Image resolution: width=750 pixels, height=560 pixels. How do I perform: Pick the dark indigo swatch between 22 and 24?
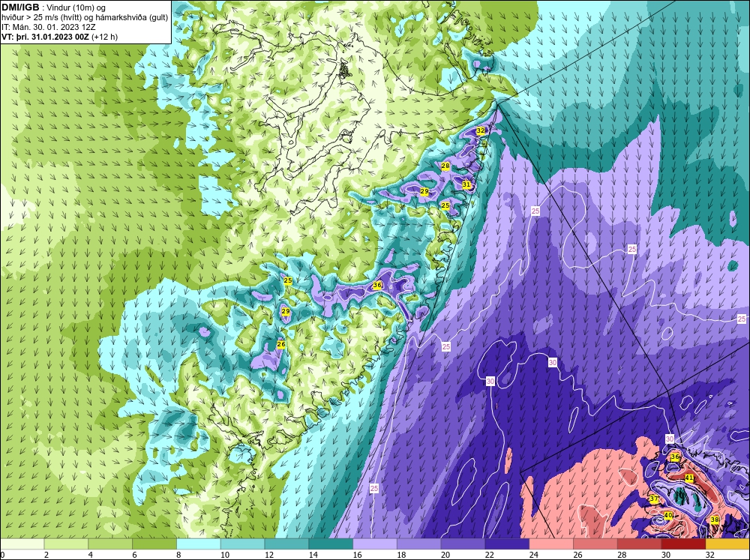(x=507, y=544)
